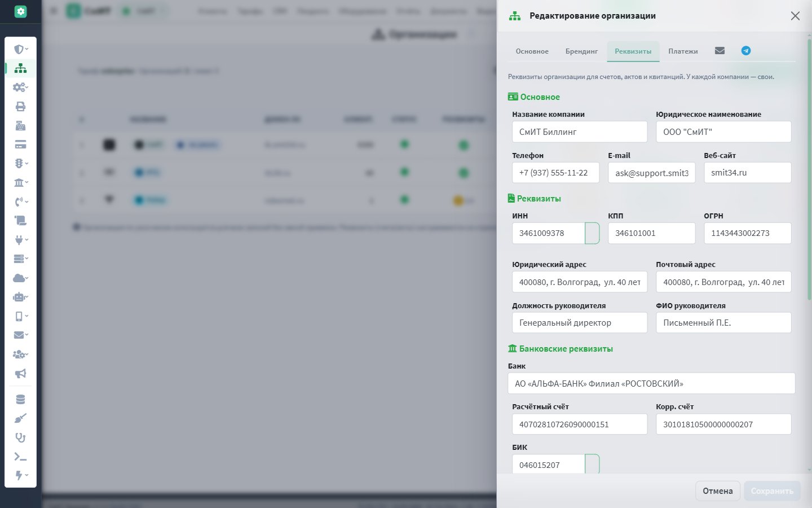Viewport: 812px width, 508px height.
Task: Switch to the Основное tab
Action: 532,51
